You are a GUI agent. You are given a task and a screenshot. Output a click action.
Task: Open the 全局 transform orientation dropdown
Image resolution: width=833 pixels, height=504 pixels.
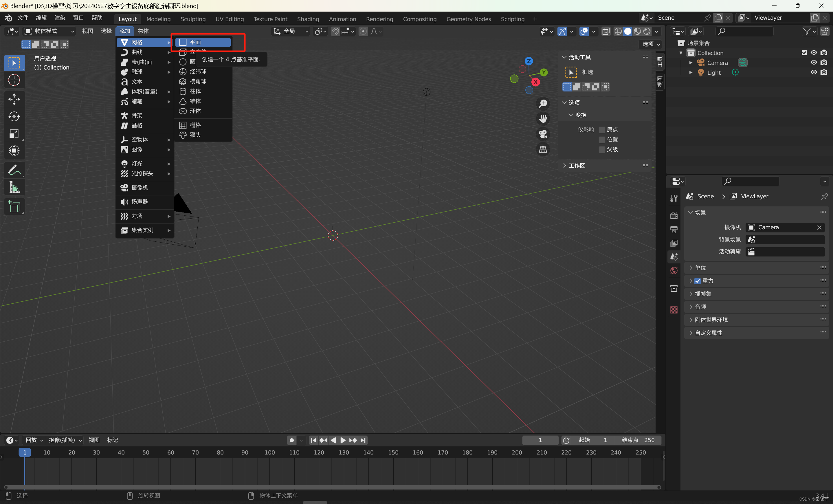(291, 31)
